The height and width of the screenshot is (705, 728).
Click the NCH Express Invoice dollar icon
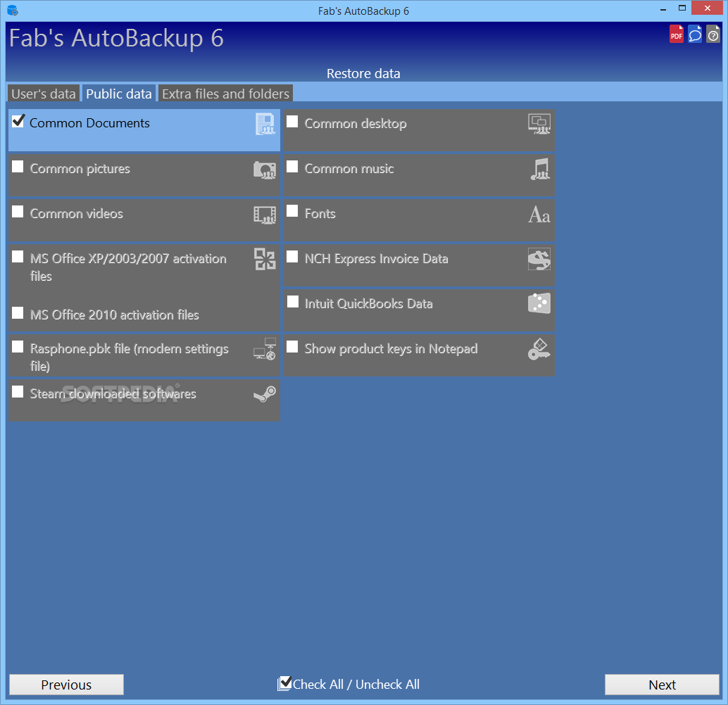click(x=539, y=259)
